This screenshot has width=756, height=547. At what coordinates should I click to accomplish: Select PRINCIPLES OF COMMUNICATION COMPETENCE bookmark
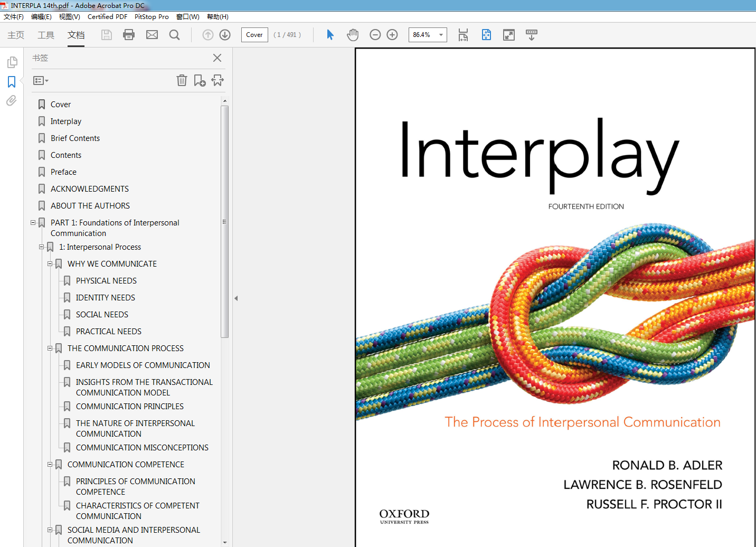point(136,487)
